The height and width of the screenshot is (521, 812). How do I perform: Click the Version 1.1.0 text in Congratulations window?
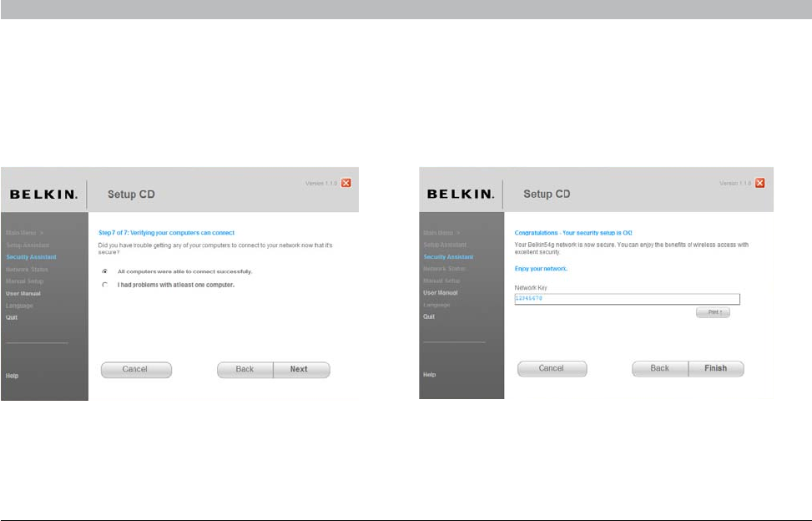735,184
